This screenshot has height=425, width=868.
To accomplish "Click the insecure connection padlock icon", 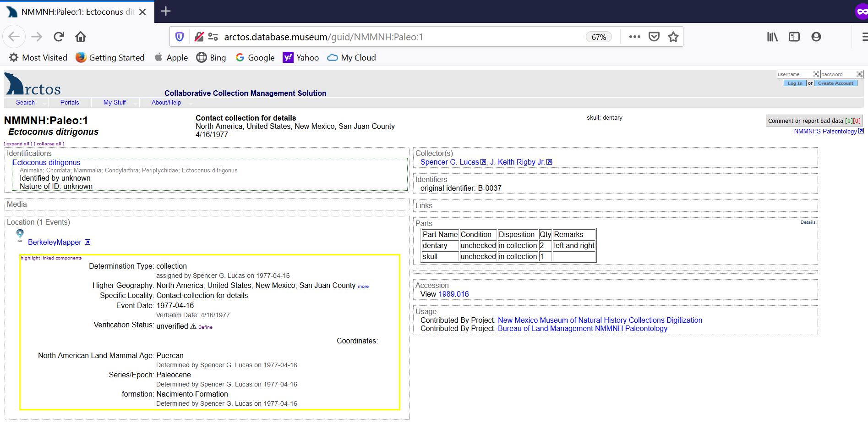I will (199, 37).
